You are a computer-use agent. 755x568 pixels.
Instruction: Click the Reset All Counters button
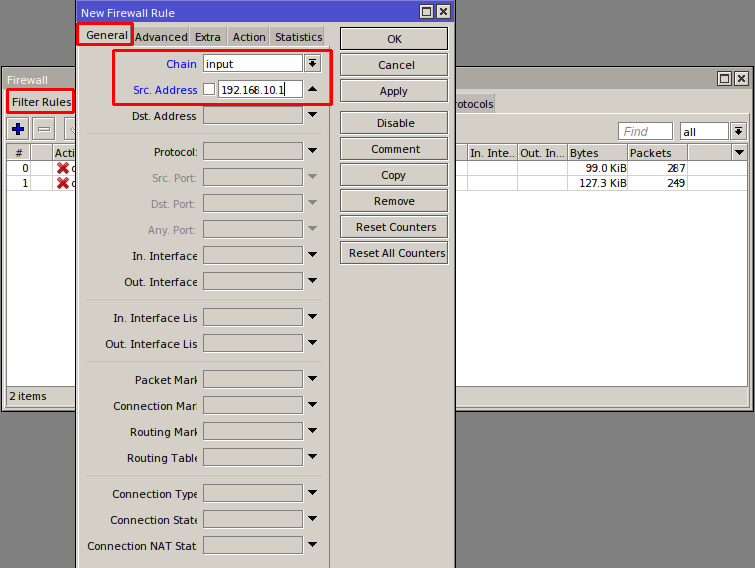coord(394,253)
